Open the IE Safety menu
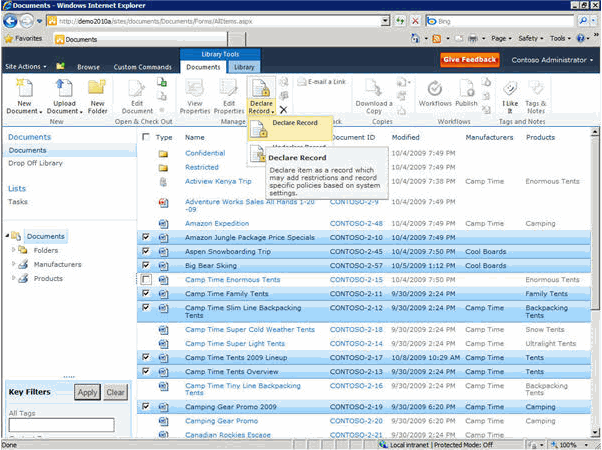Screen dimensions: 602x450 pyautogui.click(x=531, y=38)
